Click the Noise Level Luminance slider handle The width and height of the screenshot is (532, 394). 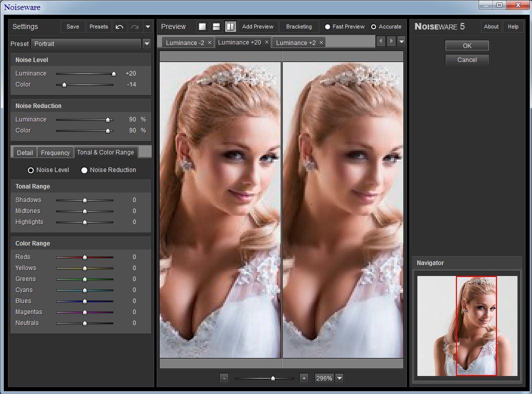tap(114, 73)
